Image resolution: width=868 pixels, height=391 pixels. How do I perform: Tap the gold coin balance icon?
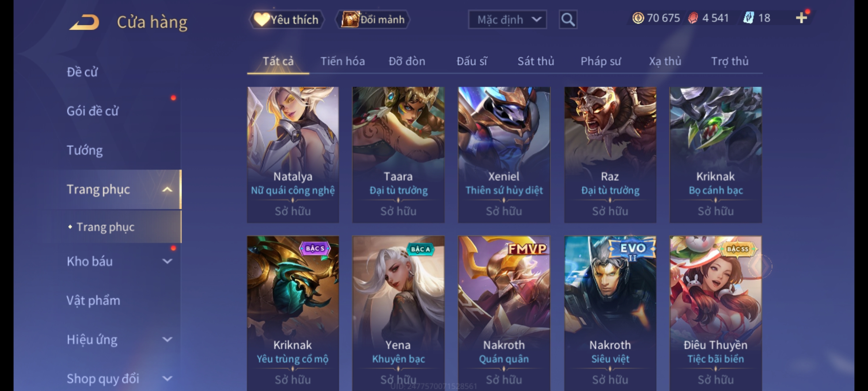pyautogui.click(x=638, y=18)
